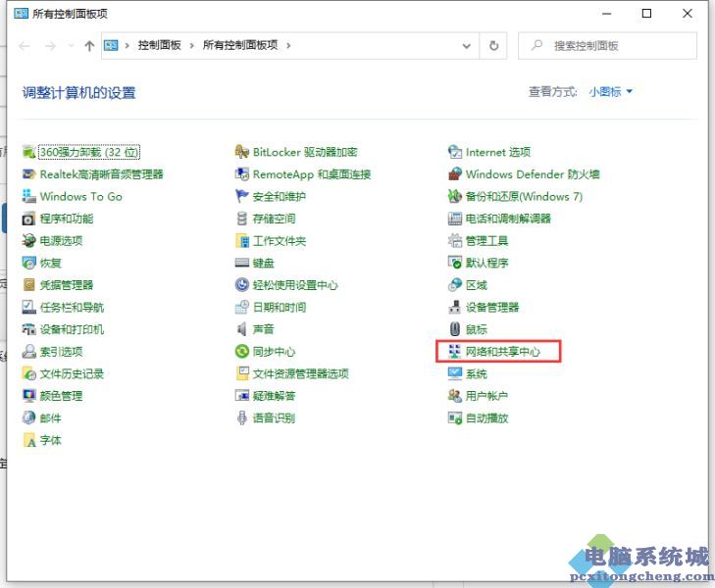Click the 同步中心 icon
Image resolution: width=715 pixels, height=588 pixels.
pyautogui.click(x=242, y=352)
